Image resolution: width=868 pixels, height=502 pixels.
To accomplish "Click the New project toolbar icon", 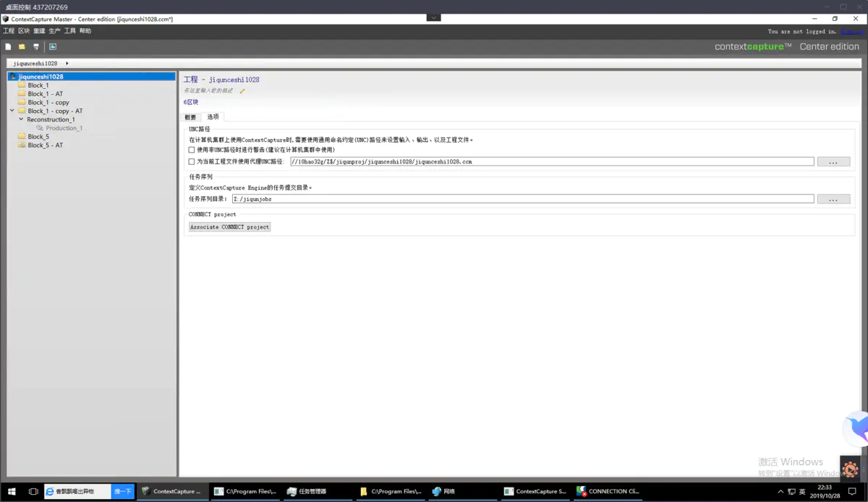I will 8,46.
